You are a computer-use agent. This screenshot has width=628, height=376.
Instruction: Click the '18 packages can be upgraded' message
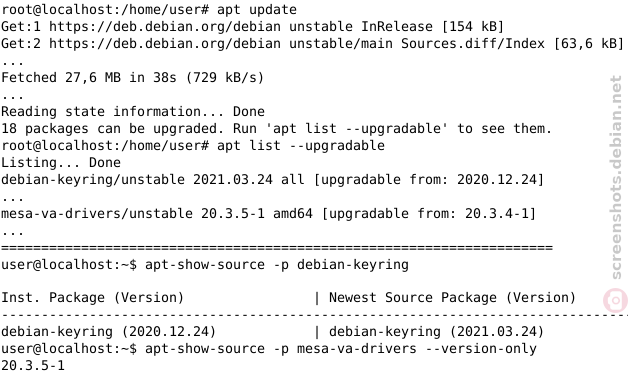[276, 129]
